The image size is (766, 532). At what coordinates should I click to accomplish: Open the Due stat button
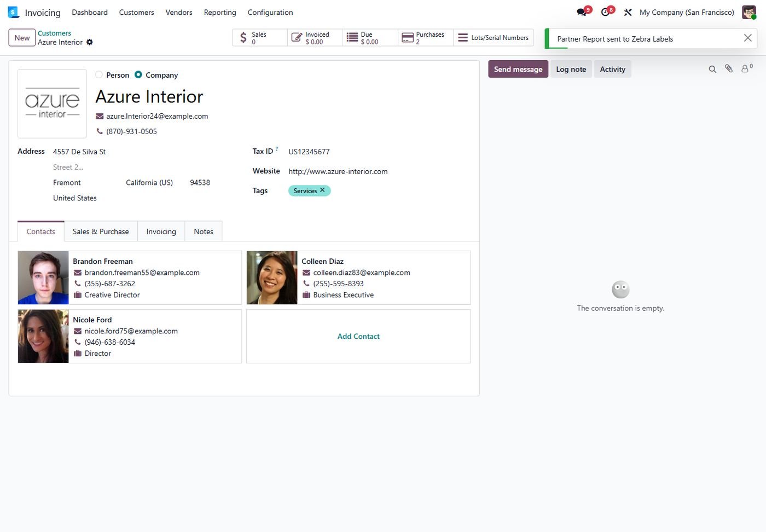(x=370, y=38)
